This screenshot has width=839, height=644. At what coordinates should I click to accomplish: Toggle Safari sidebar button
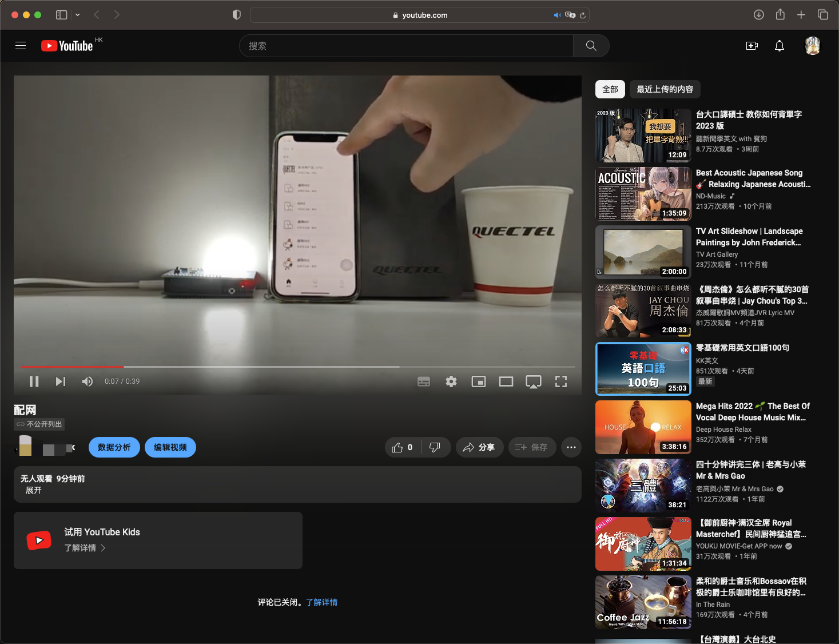click(61, 15)
